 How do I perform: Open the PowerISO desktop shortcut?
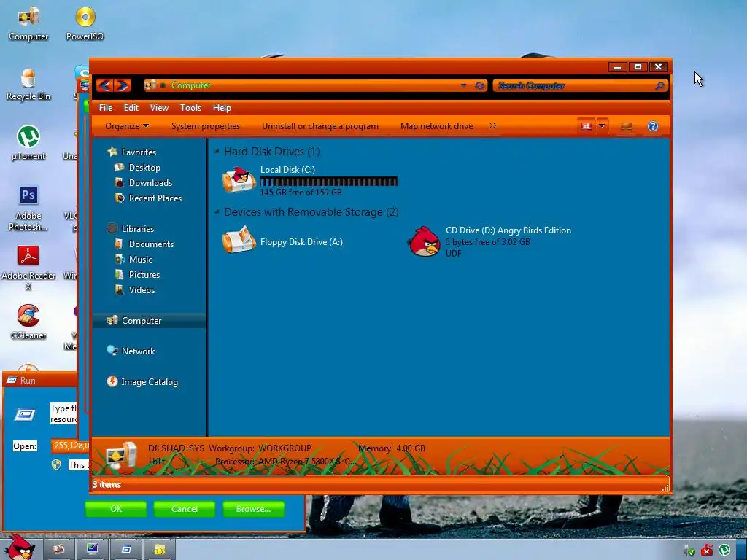tap(85, 24)
